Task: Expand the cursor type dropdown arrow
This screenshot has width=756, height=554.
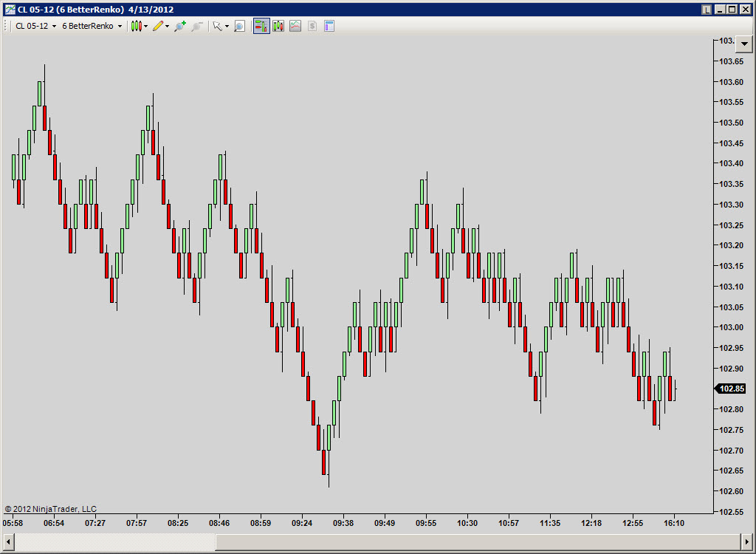Action: pyautogui.click(x=227, y=27)
